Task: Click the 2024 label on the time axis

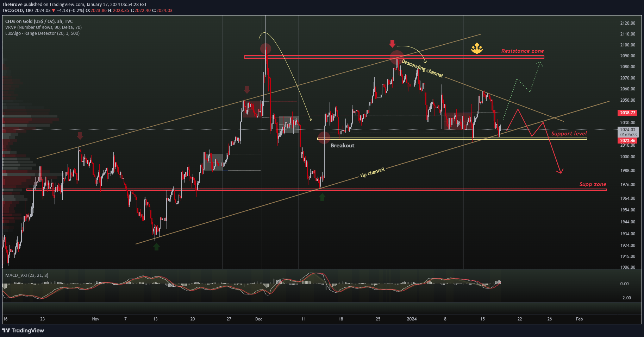Action: 412,319
